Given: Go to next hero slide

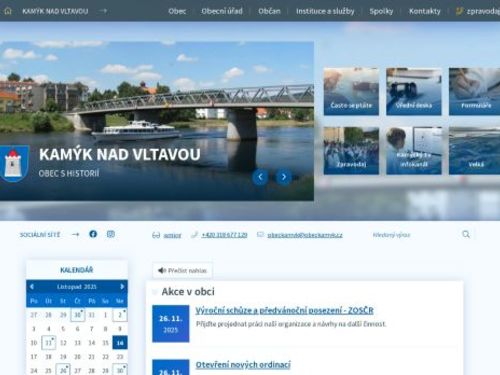Looking at the screenshot, I should click(x=284, y=177).
